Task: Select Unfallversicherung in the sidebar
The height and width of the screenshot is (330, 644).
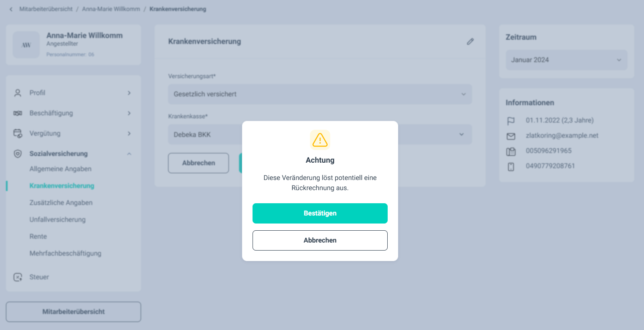Action: coord(57,220)
